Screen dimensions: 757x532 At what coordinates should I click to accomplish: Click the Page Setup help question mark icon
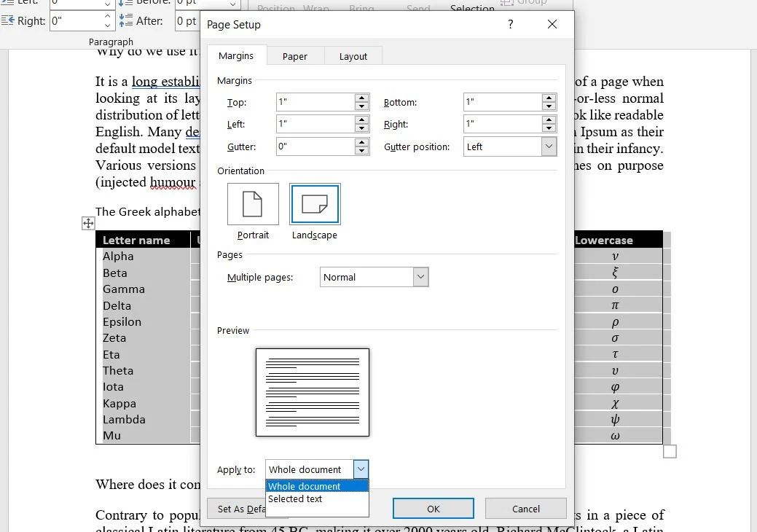coord(510,24)
